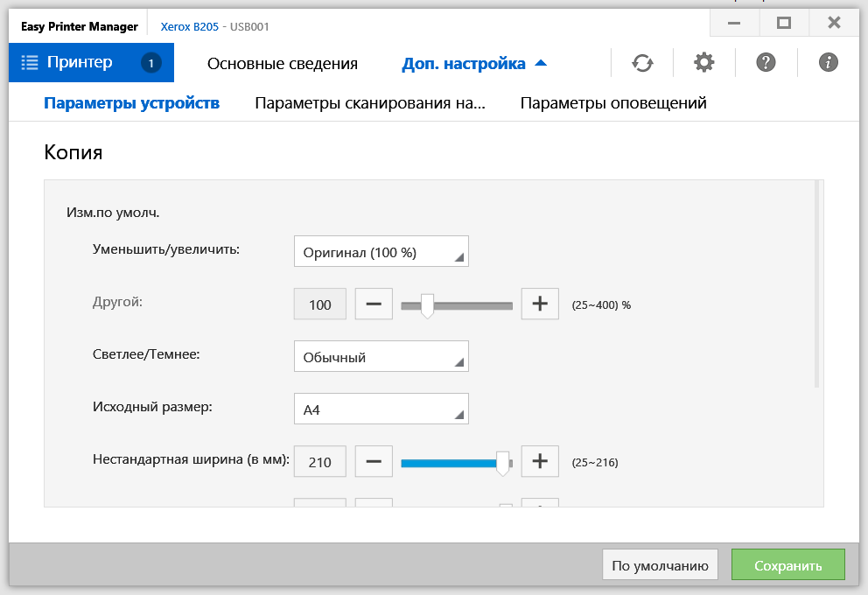
Task: Open the Уменьшить/увеличить dropdown
Action: (381, 252)
